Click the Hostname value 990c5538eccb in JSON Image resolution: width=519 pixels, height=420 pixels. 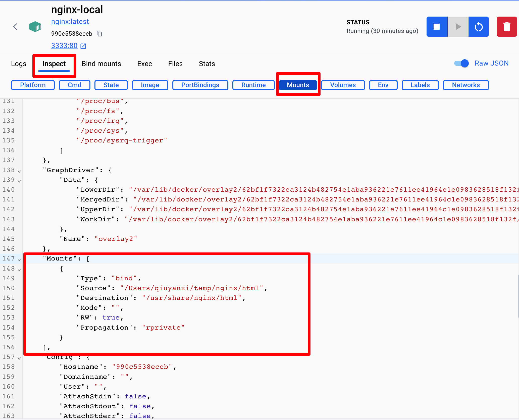tap(142, 367)
